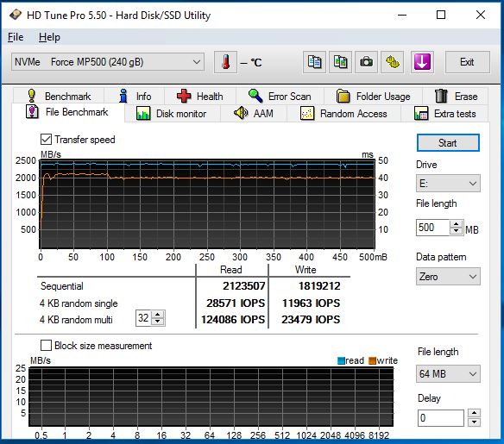504x444 pixels.
Task: Click the Exit button
Action: (x=468, y=62)
